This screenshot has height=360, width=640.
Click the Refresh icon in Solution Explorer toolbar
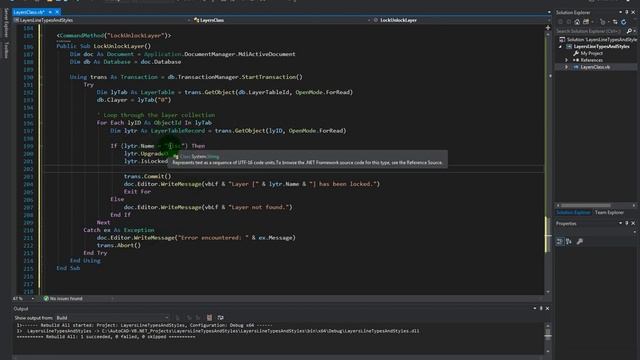point(624,22)
